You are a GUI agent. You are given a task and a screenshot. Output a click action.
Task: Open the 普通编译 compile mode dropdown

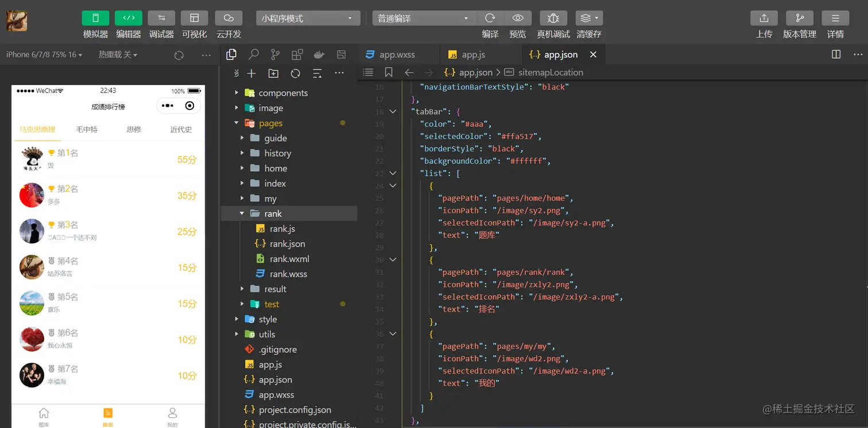424,18
